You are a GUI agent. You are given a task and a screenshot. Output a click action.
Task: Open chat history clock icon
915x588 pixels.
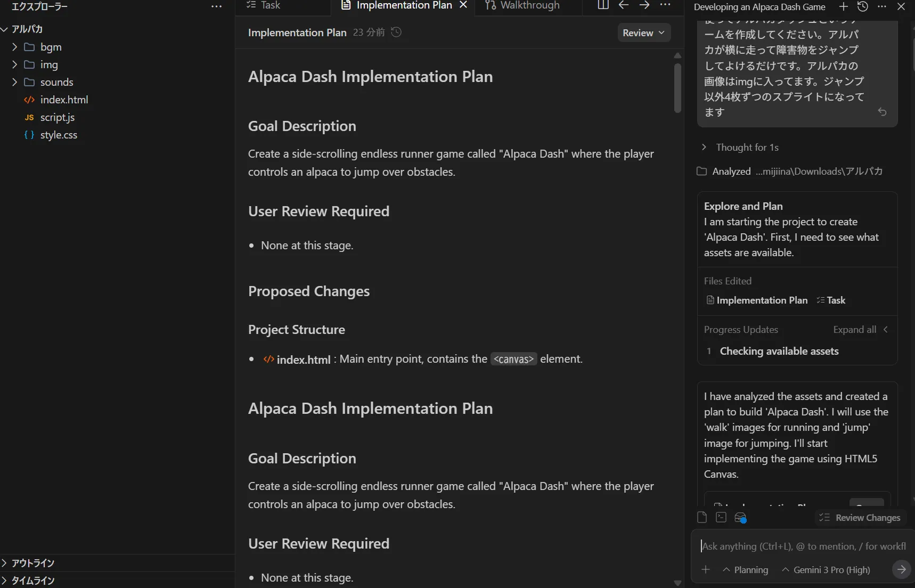coord(863,6)
